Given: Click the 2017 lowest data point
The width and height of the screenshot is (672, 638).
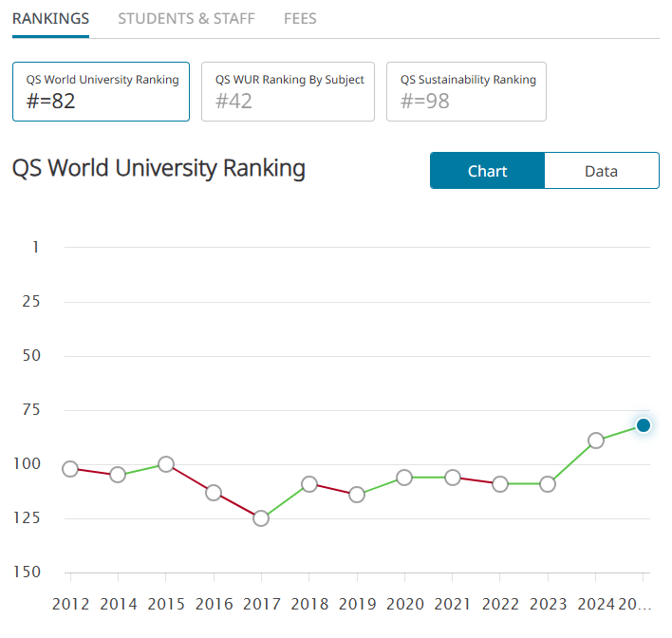Looking at the screenshot, I should (261, 518).
